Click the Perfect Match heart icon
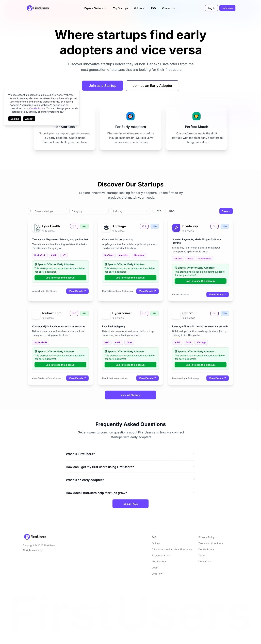This screenshot has height=644, width=261. click(x=196, y=116)
